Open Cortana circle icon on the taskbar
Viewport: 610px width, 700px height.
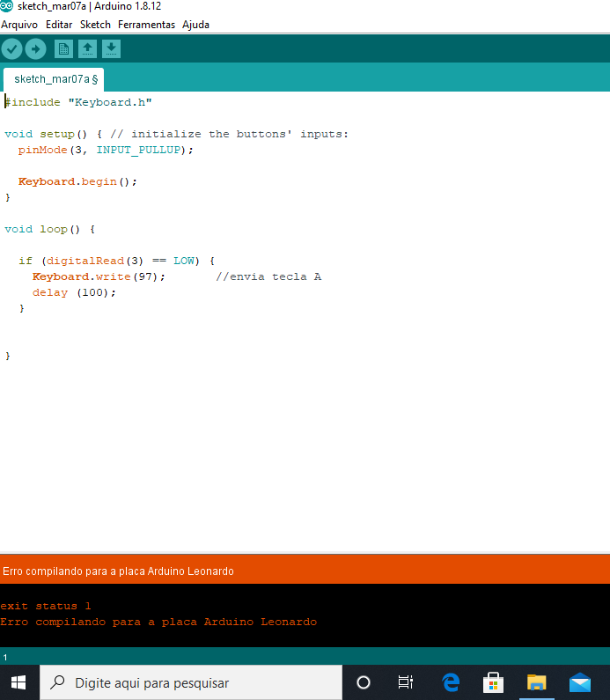[364, 682]
